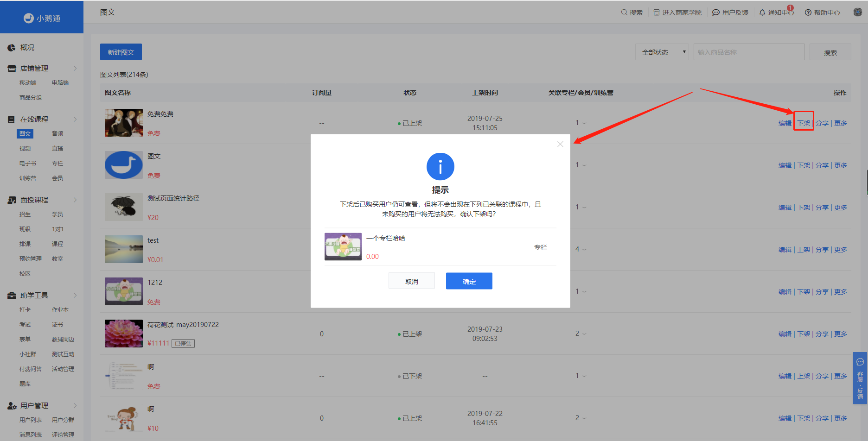Close the 提示 dialog with X
The image size is (868, 441).
(560, 144)
